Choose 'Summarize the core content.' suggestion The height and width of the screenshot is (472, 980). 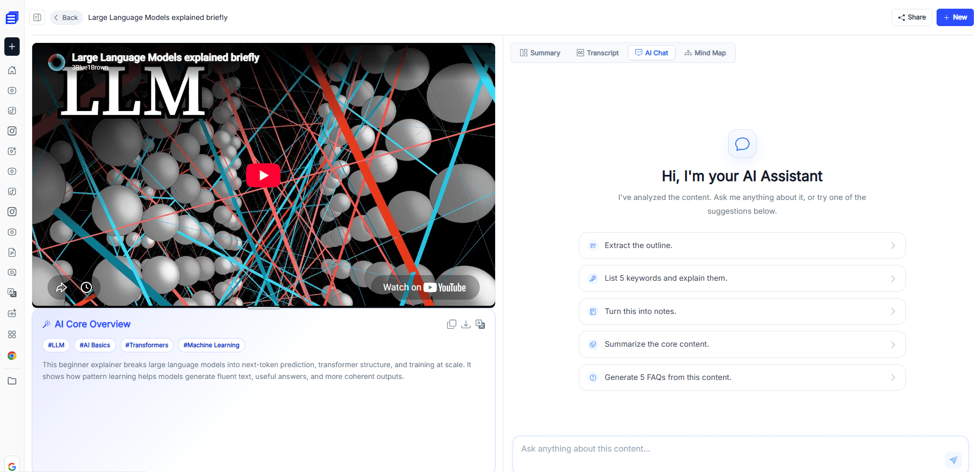pos(742,344)
